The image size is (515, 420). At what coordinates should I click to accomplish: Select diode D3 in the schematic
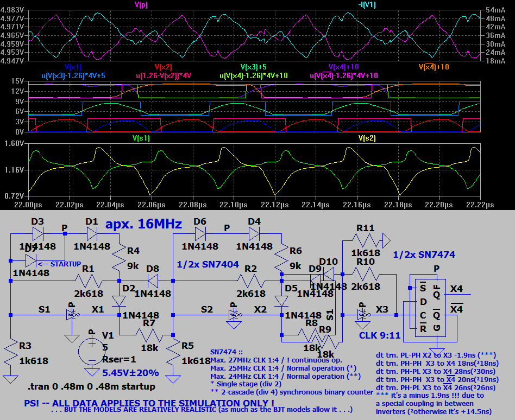click(38, 233)
